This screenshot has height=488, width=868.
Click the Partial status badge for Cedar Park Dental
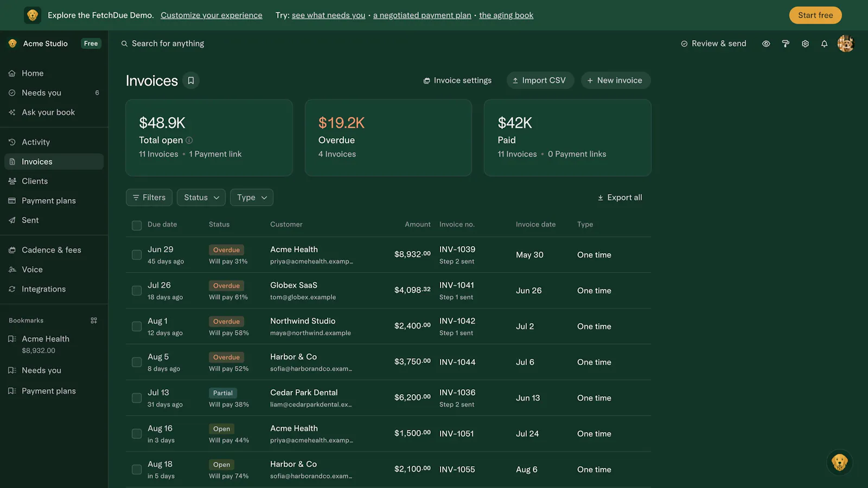(222, 393)
